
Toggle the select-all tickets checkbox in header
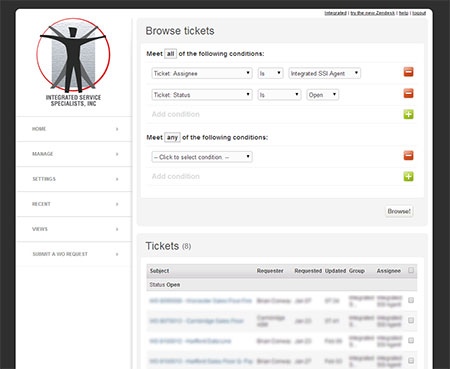pyautogui.click(x=411, y=270)
